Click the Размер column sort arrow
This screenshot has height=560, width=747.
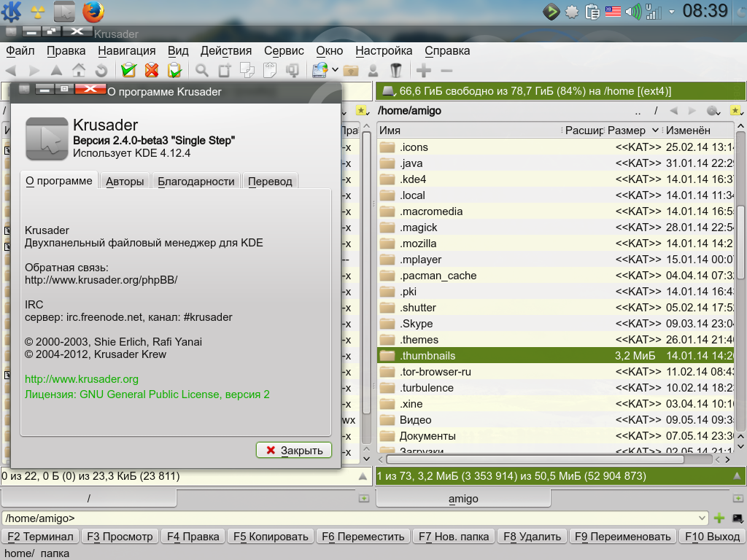pos(655,130)
